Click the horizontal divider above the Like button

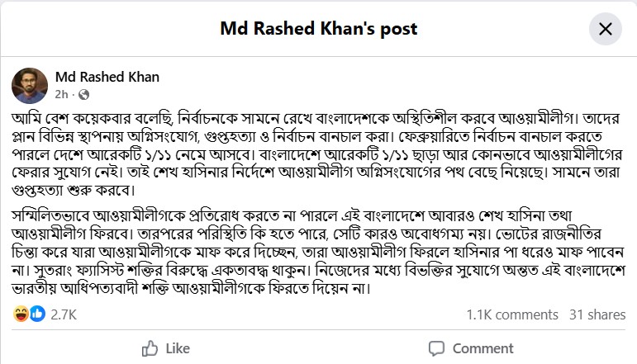click(318, 331)
